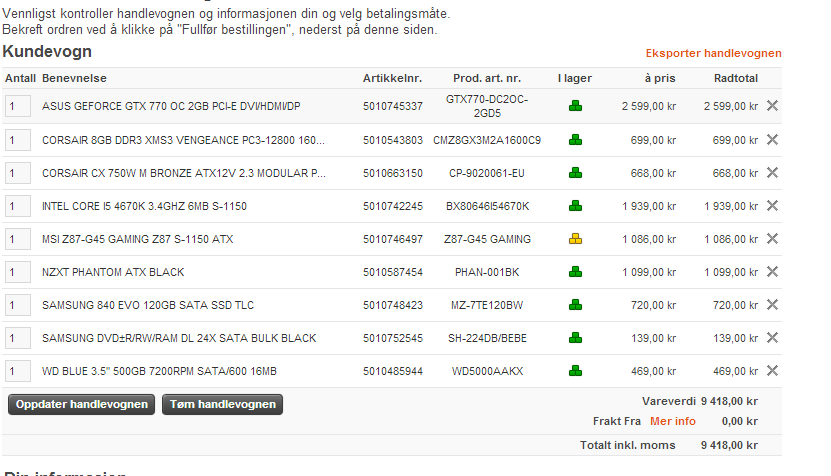Select product code BX80646I54670K
The width and height of the screenshot is (831, 476).
point(487,206)
